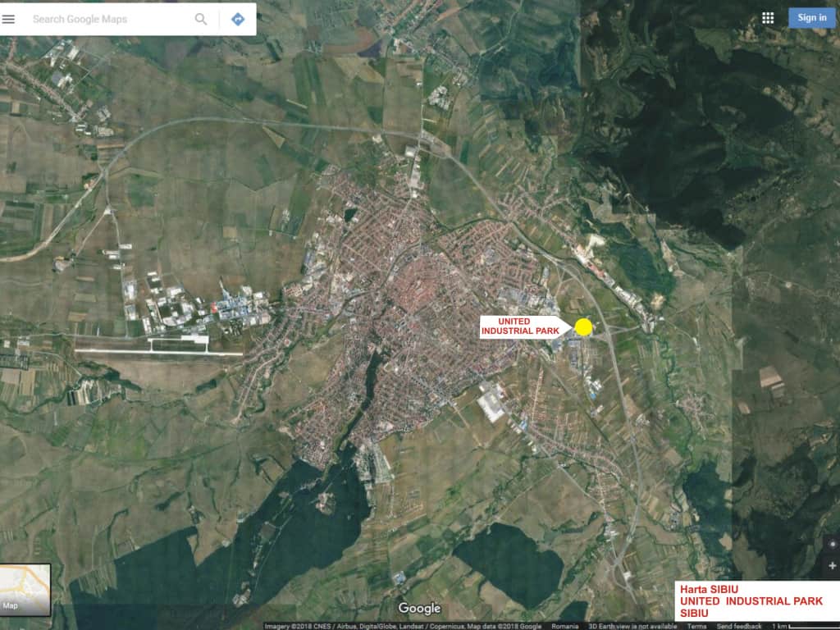Screen dimensions: 840x630
Task: Open the Google apps grid launcher
Action: point(769,17)
